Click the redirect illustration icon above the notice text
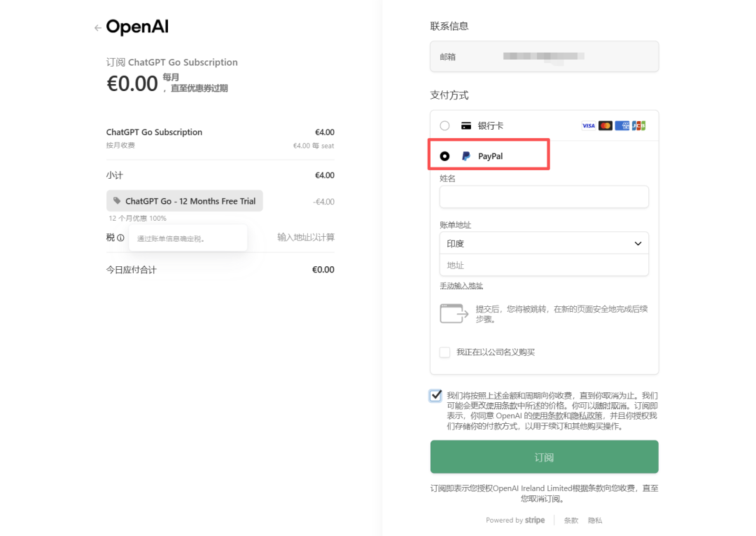 click(454, 312)
